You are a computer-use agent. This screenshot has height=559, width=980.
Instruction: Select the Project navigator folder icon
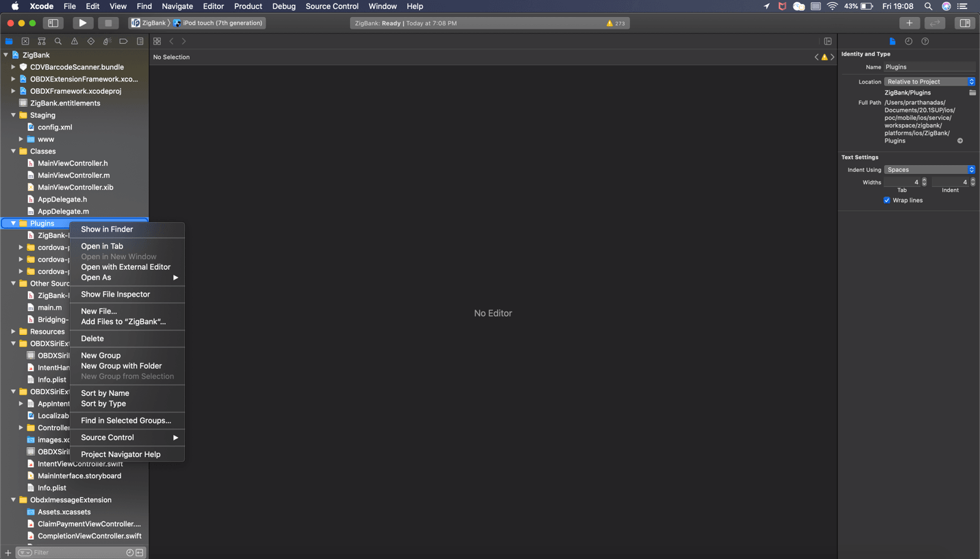tap(9, 41)
